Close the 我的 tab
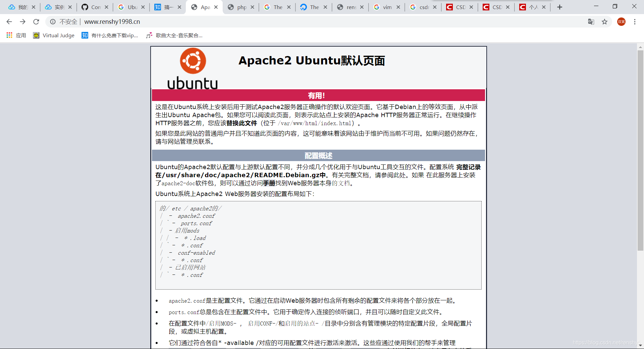 pyautogui.click(x=34, y=7)
